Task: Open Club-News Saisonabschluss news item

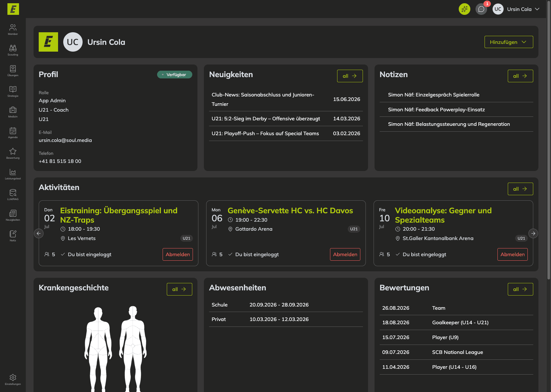Action: (x=286, y=99)
